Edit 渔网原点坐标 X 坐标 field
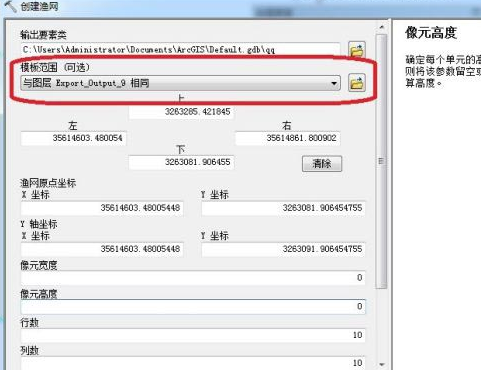Image resolution: width=481 pixels, height=370 pixels. (102, 208)
